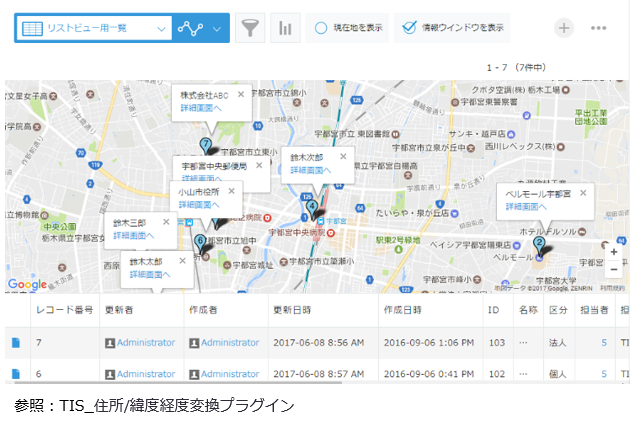Click the 名称 column header
This screenshot has height=423, width=639.
pyautogui.click(x=528, y=310)
